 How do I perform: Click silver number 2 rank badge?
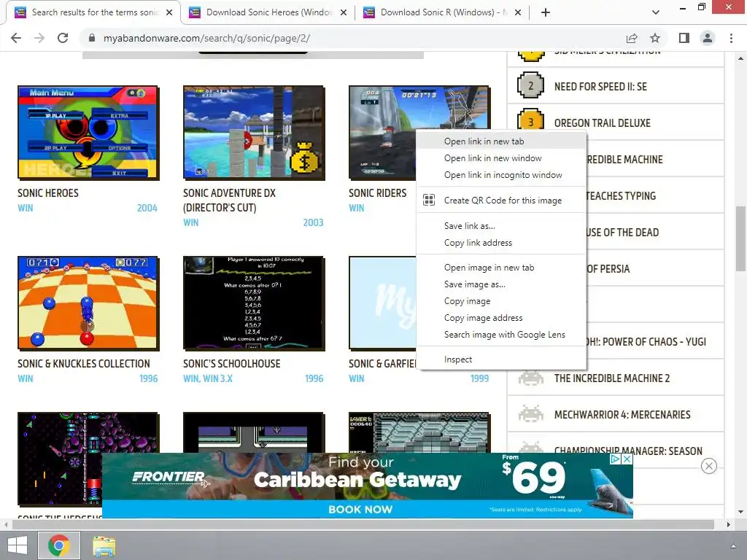click(531, 86)
